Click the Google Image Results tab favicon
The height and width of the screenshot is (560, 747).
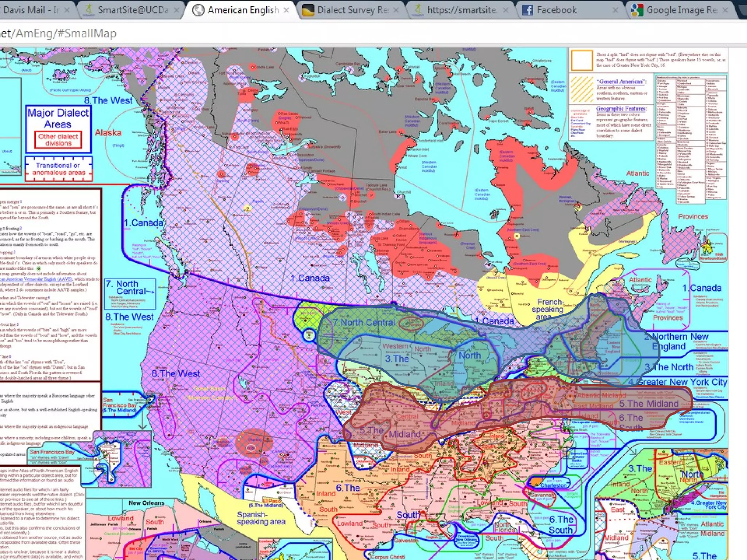tap(637, 10)
